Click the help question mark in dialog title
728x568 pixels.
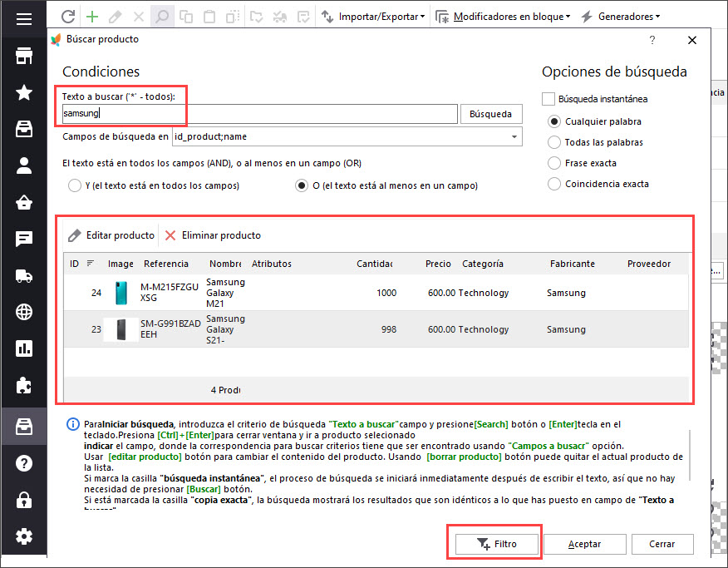[x=652, y=40]
